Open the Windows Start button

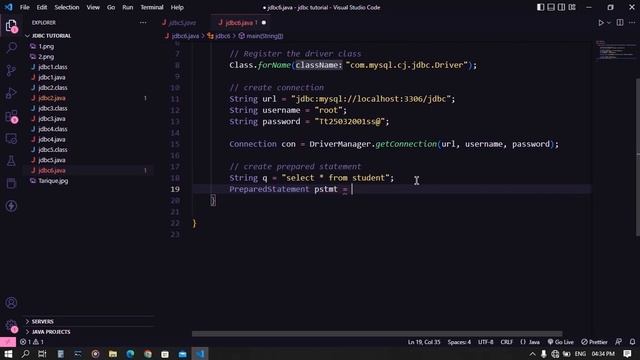pyautogui.click(x=8, y=354)
